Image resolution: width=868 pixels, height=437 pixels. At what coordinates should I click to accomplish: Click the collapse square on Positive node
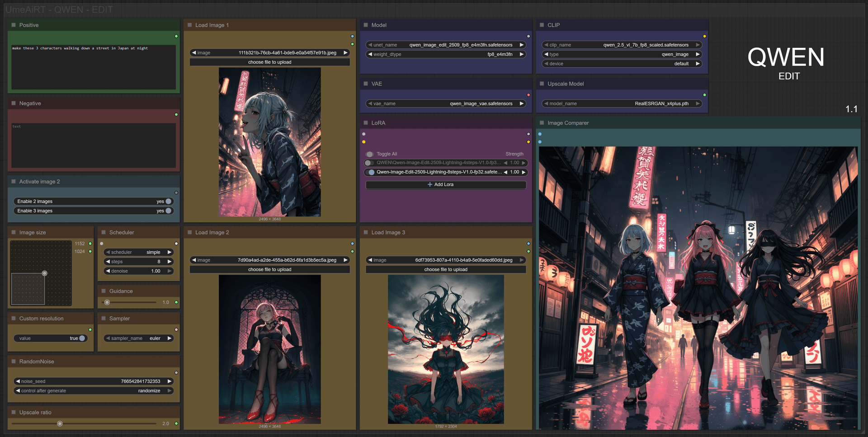[14, 25]
